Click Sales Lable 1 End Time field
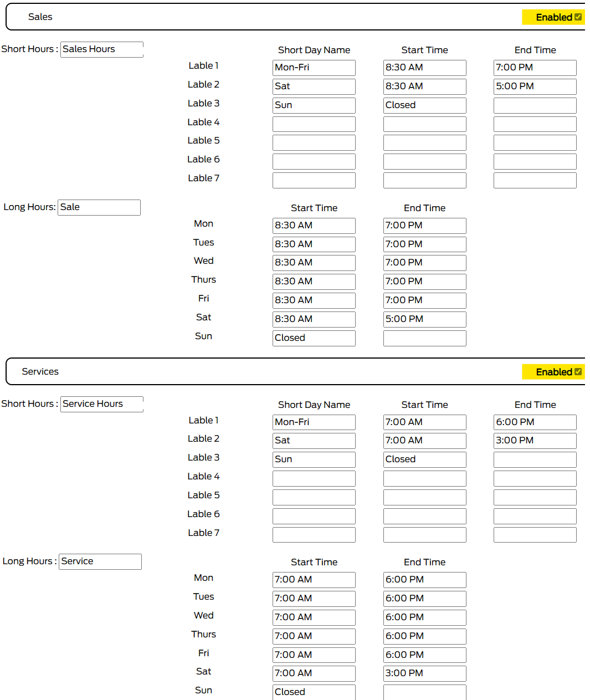Image resolution: width=590 pixels, height=700 pixels. (535, 68)
